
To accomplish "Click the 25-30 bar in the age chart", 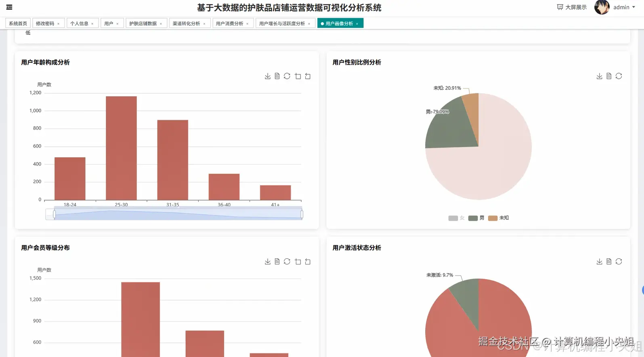I will click(121, 148).
